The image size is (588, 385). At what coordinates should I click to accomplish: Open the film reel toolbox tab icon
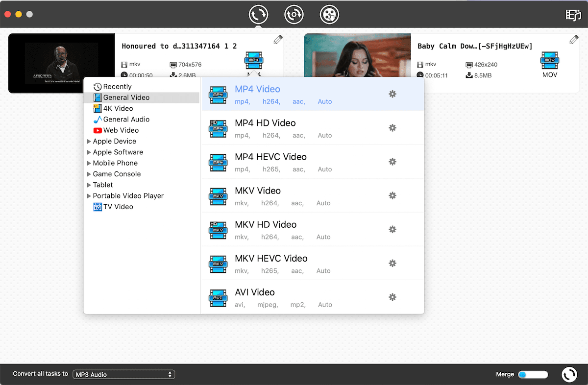tap(329, 14)
